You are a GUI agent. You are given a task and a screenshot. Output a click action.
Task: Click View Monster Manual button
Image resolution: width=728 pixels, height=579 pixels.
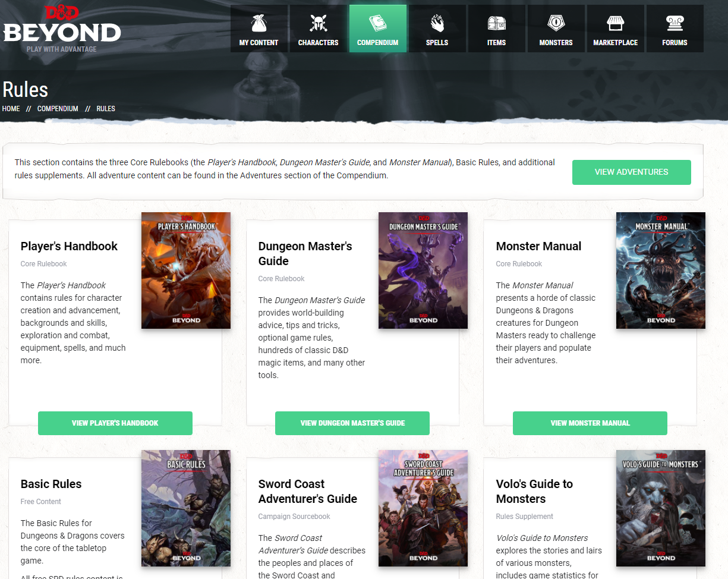click(x=590, y=423)
